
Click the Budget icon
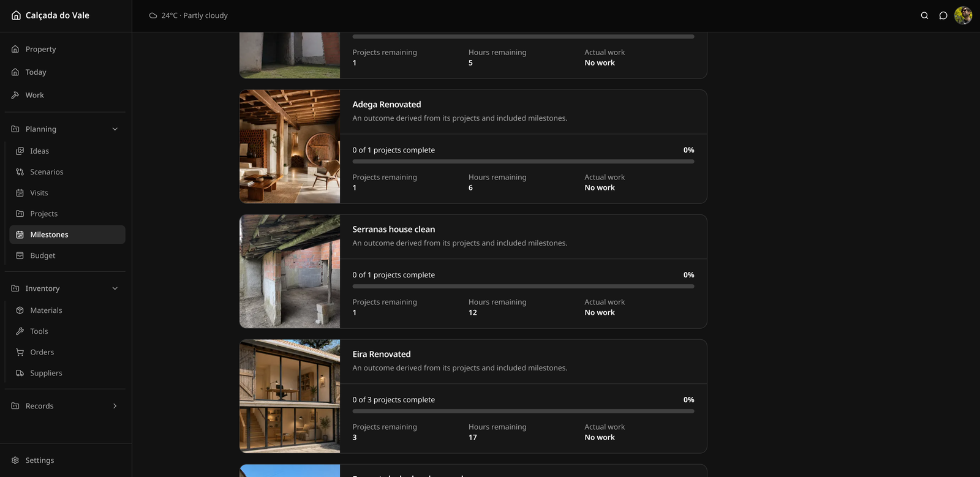(20, 255)
